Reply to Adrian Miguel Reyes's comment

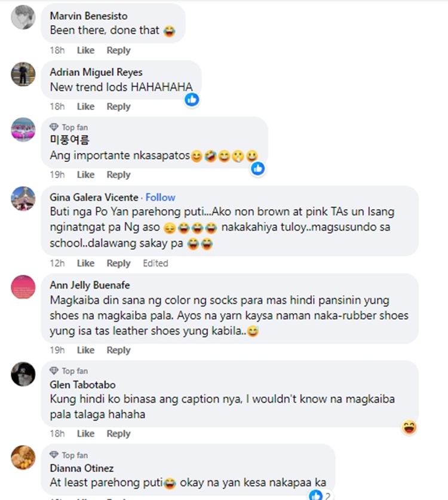(118, 106)
